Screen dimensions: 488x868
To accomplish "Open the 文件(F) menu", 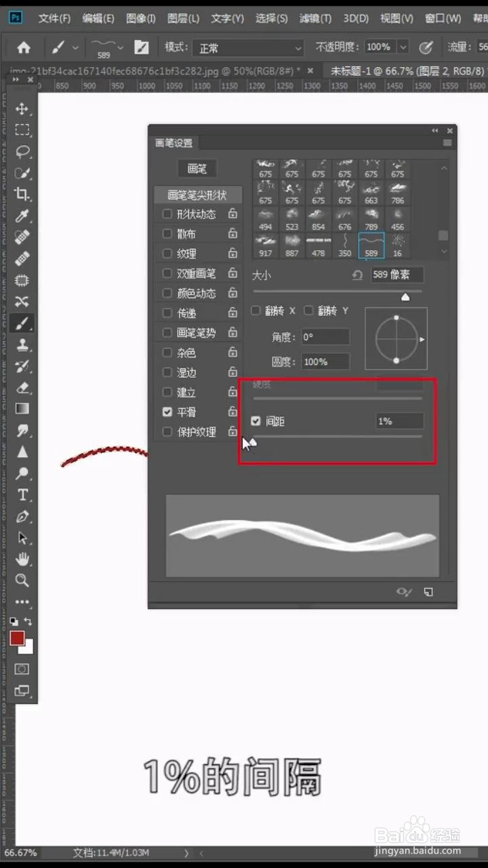I will click(54, 18).
